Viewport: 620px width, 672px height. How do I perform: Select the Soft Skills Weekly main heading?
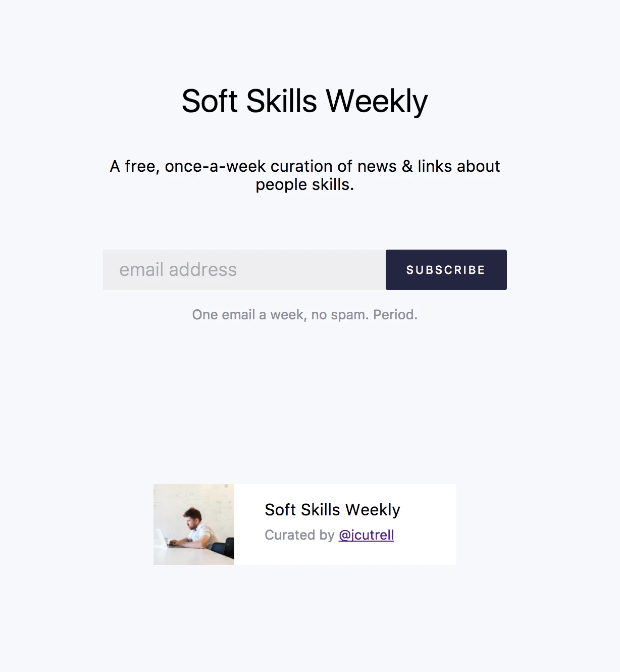tap(304, 101)
